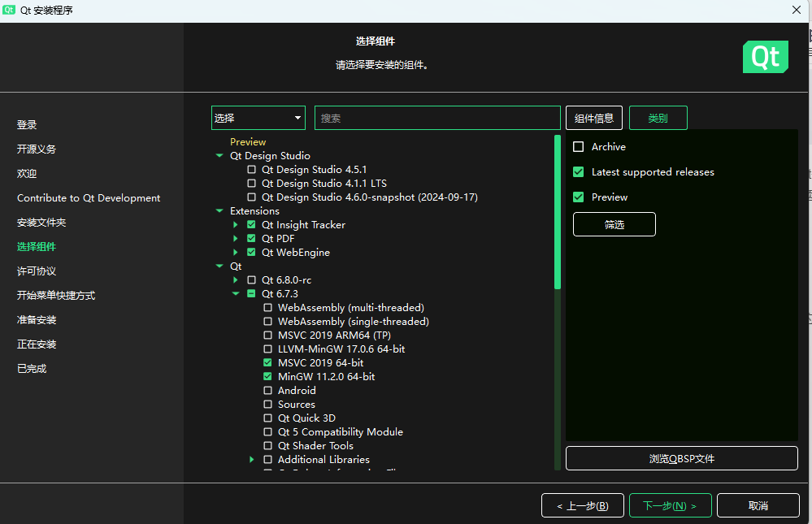Check WebAssembly (multi-threaded)
Viewport: 812px width, 524px height.
tap(267, 308)
